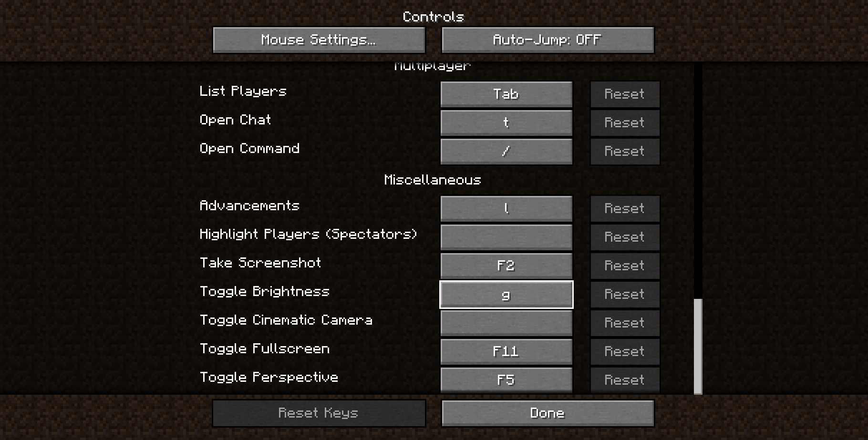Change the Toggle Fullscreen F11 binding

coord(506,351)
